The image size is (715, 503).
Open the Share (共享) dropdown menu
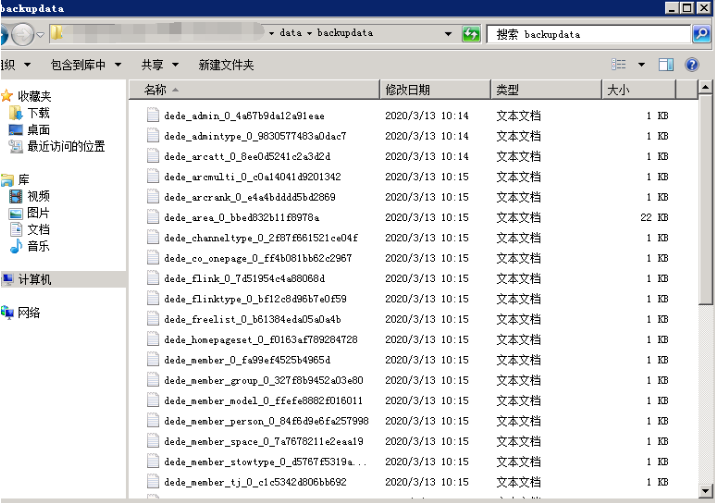[158, 65]
